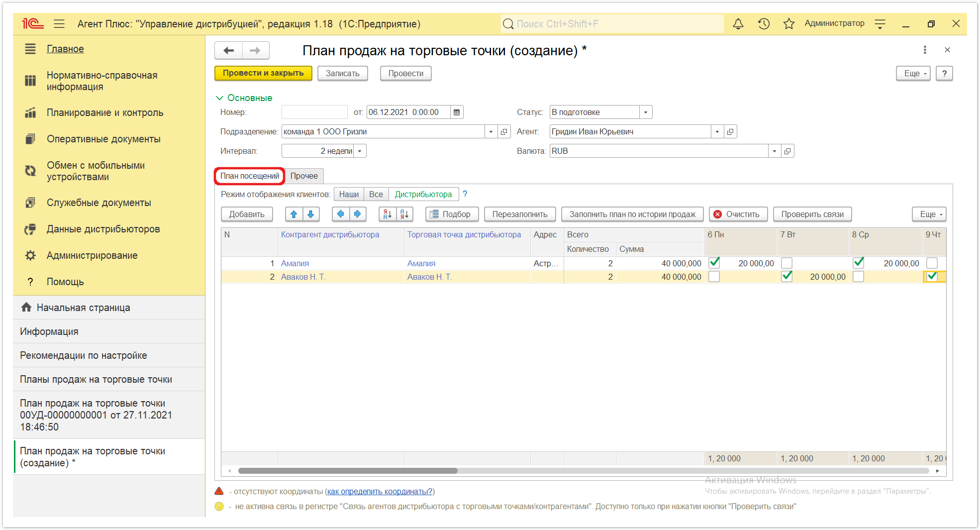Open favorites star icon
The image size is (980, 530).
click(789, 23)
